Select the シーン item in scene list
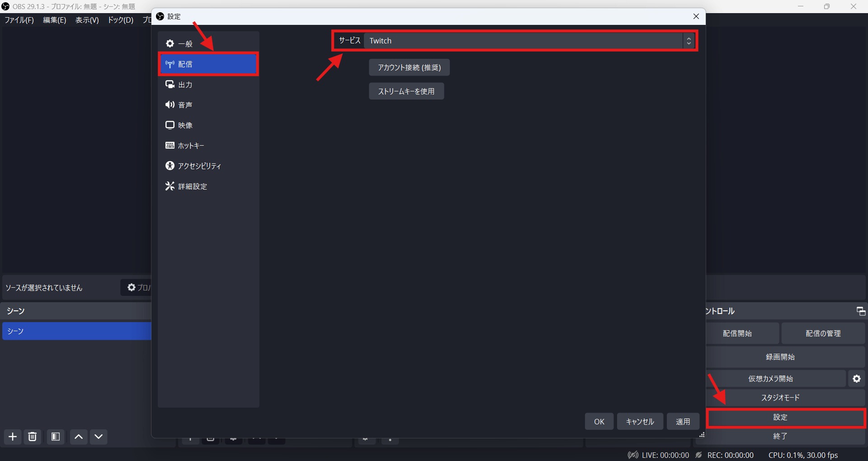 pyautogui.click(x=77, y=331)
